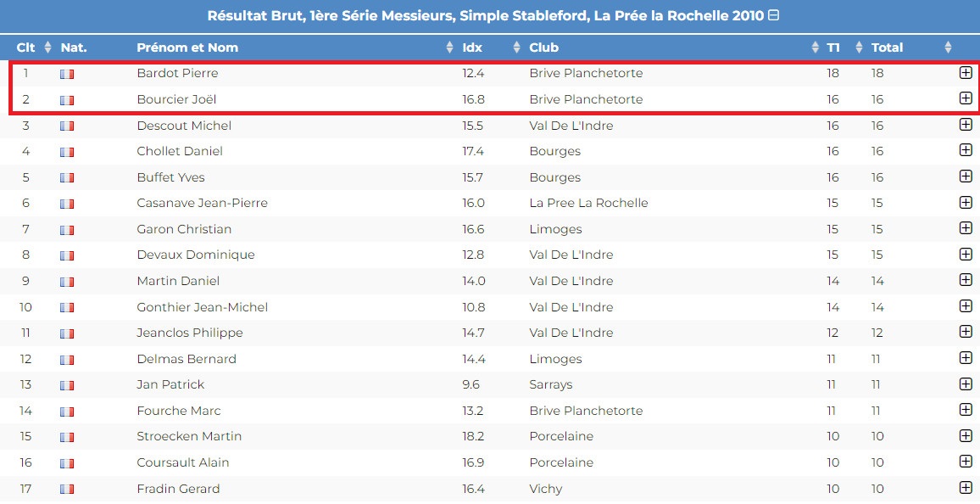Select player name Jan Patrick

(170, 384)
